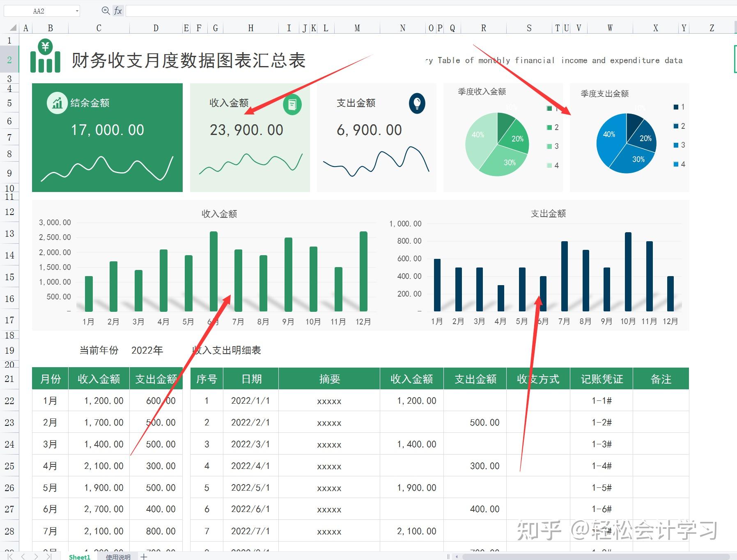
Task: Expand the Name Box dropdown arrow
Action: 77,11
